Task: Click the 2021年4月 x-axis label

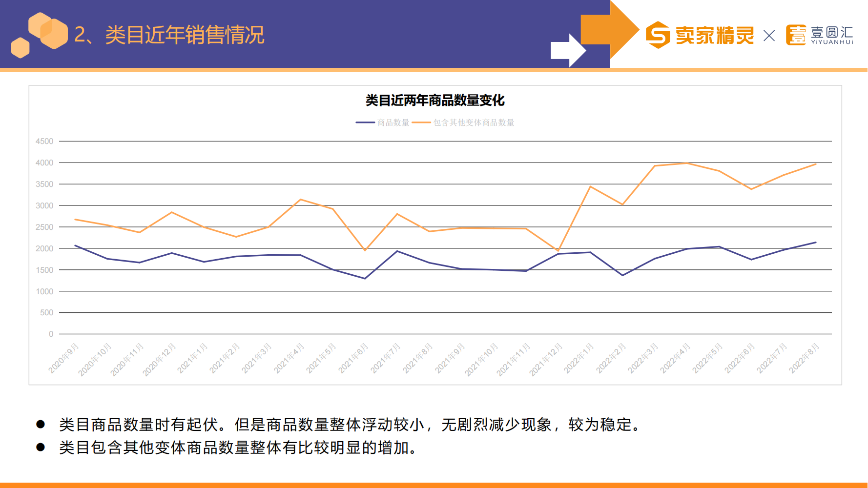Action: [x=289, y=358]
